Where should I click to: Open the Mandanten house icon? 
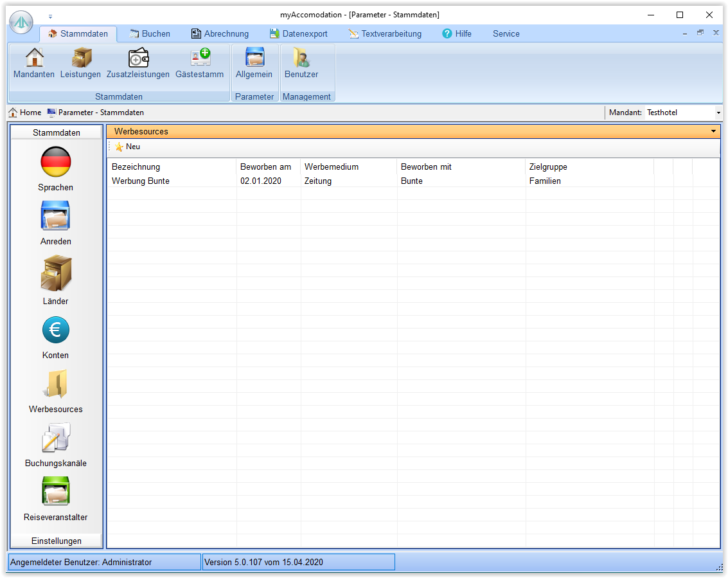[x=34, y=58]
